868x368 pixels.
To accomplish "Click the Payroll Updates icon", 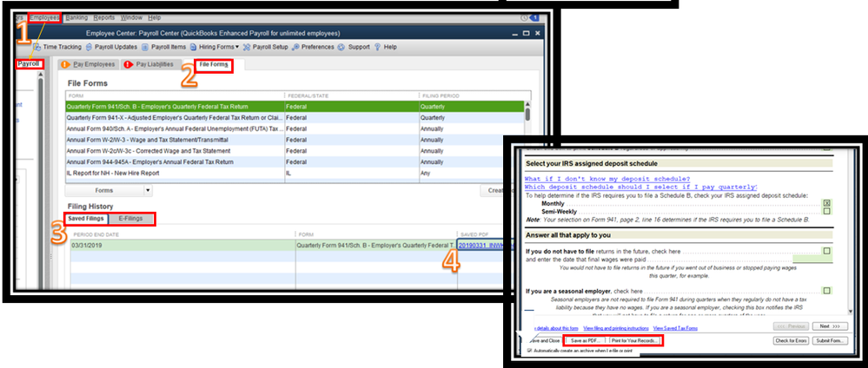I will (89, 47).
